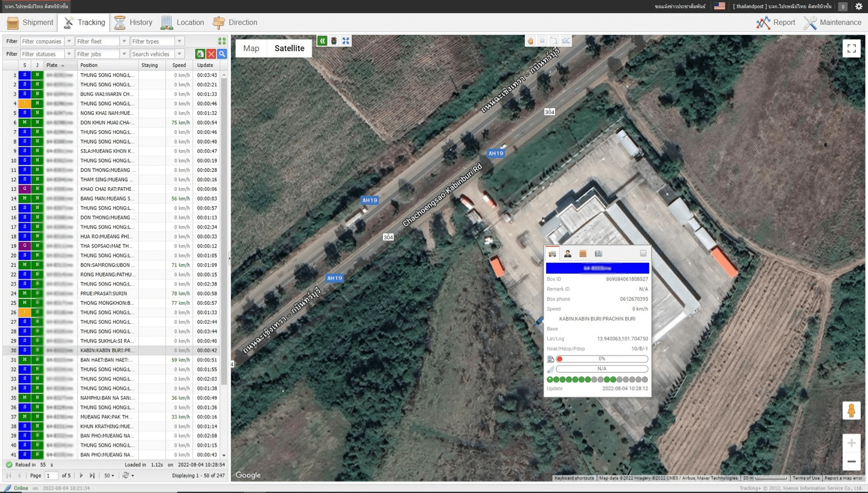Open the settings gear menu

point(859,7)
